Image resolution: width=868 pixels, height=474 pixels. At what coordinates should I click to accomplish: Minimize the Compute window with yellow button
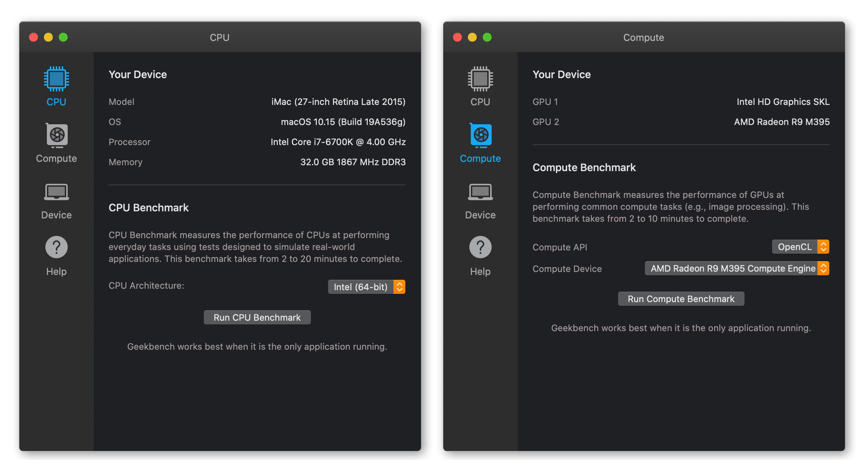[472, 37]
